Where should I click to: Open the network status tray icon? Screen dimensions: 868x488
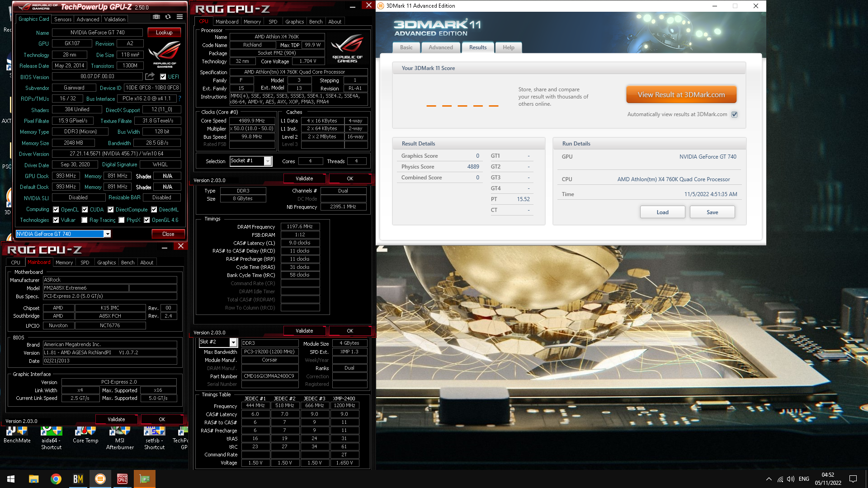pos(780,479)
